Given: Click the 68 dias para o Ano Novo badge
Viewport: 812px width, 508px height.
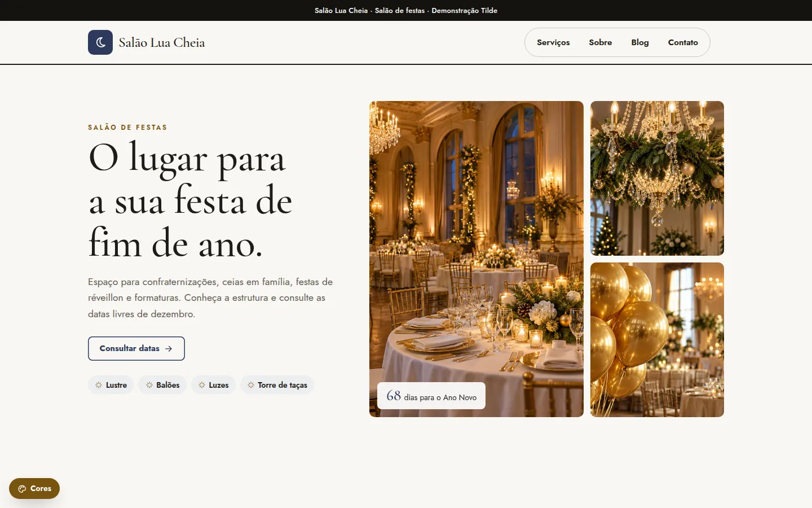Looking at the screenshot, I should [x=431, y=396].
